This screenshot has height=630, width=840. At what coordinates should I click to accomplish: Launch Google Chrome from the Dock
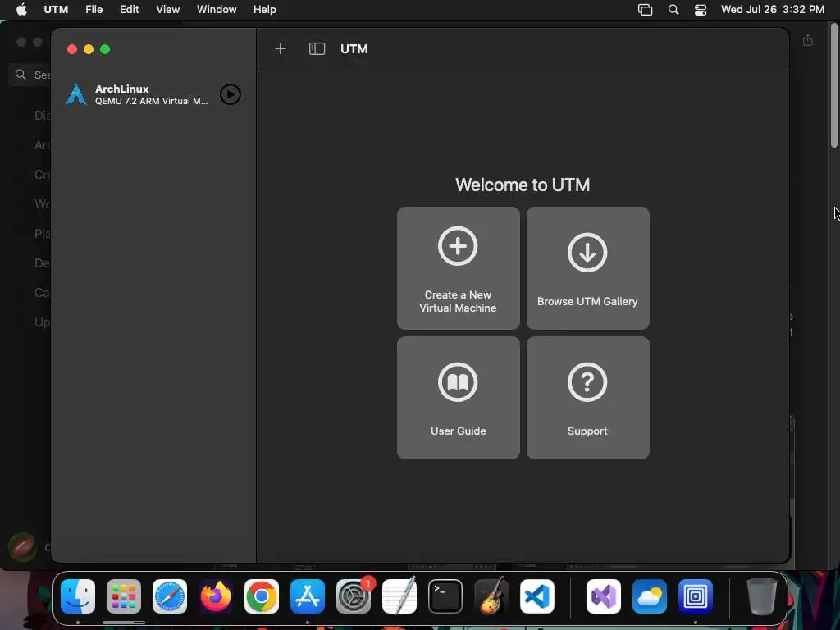[x=262, y=596]
